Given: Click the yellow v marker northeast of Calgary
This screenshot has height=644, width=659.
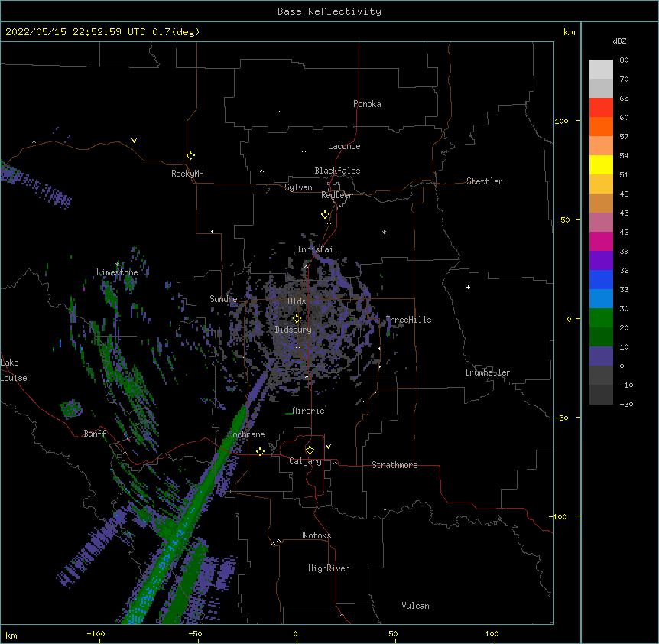Looking at the screenshot, I should point(328,447).
